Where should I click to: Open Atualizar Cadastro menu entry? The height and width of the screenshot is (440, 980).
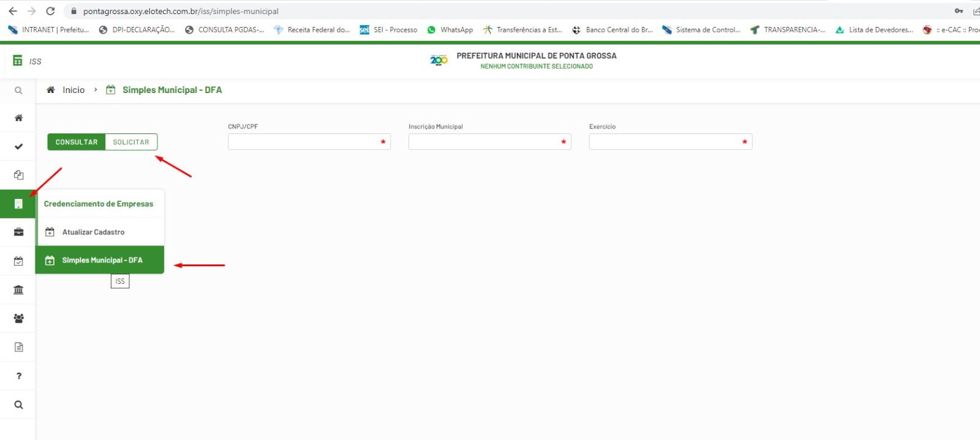pos(93,232)
